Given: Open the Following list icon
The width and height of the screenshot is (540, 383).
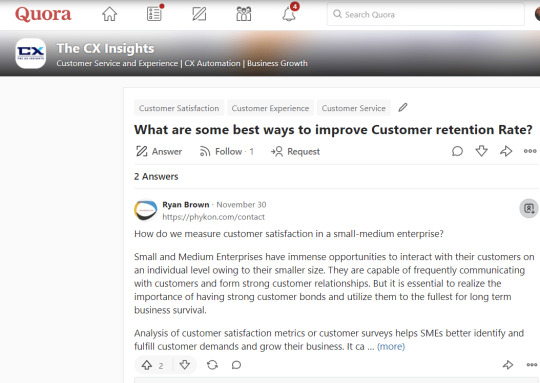Looking at the screenshot, I should (154, 14).
